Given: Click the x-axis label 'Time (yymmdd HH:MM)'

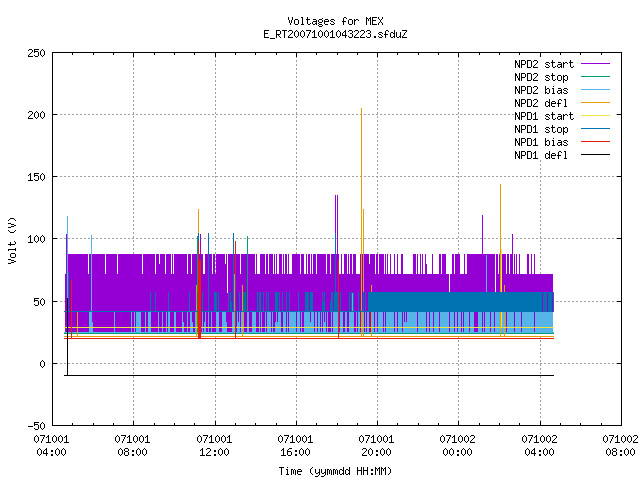Looking at the screenshot, I should point(335,471).
